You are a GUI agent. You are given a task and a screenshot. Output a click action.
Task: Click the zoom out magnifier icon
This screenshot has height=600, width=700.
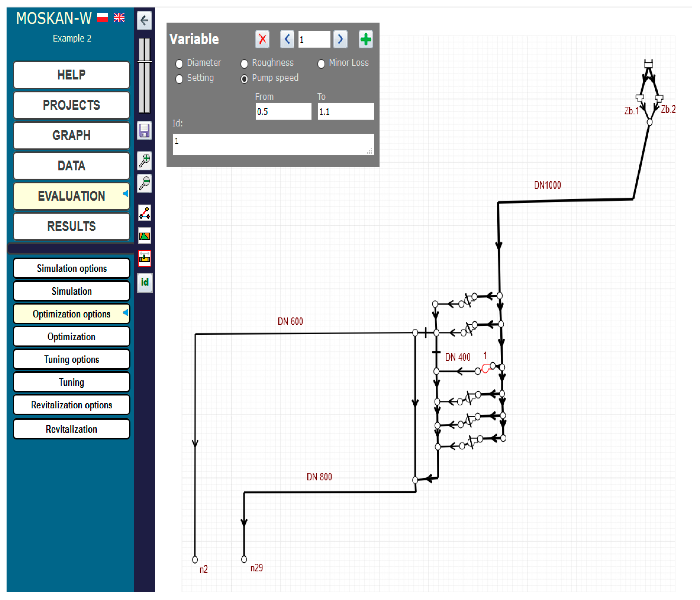click(x=145, y=183)
